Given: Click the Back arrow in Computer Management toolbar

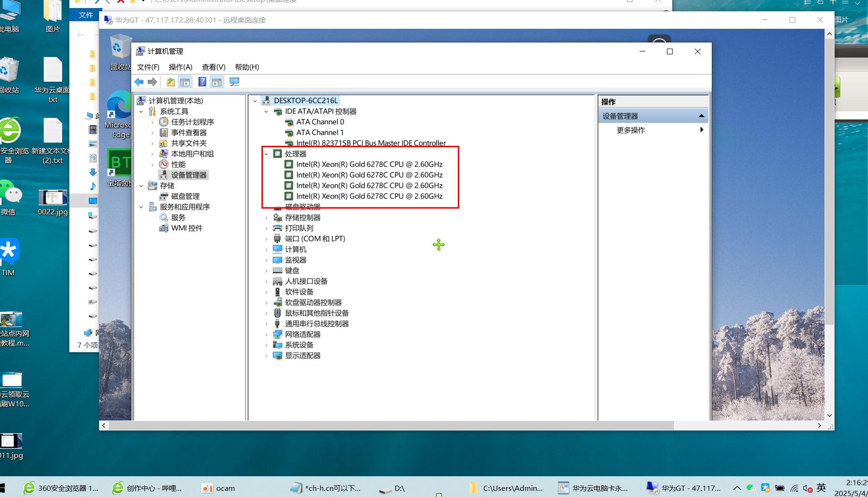Looking at the screenshot, I should click(x=139, y=82).
